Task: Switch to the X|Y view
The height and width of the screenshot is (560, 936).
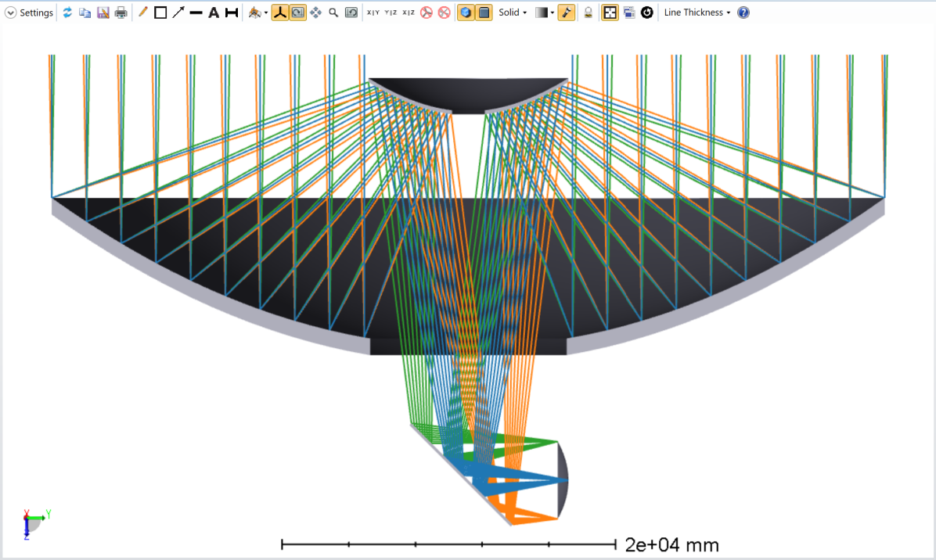Action: point(373,13)
